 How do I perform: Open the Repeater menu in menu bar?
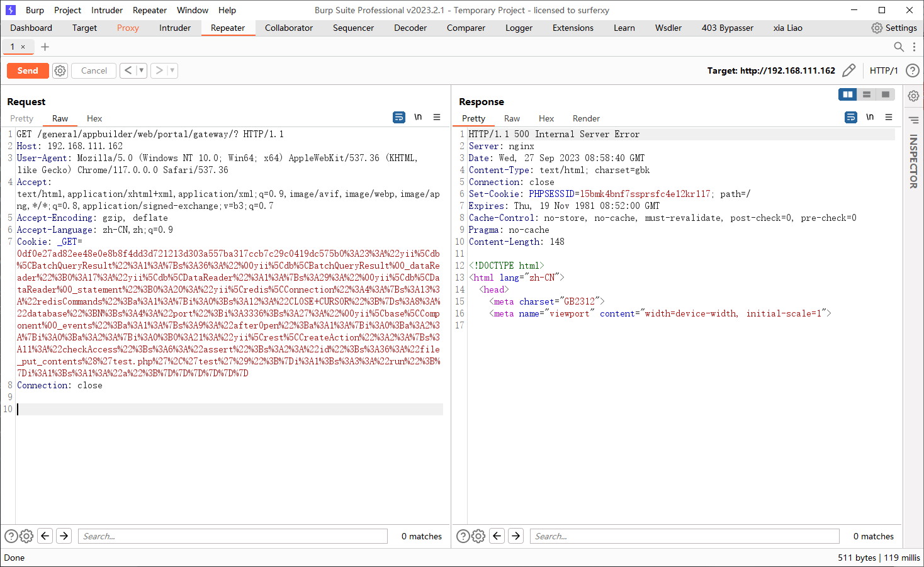[x=150, y=10]
